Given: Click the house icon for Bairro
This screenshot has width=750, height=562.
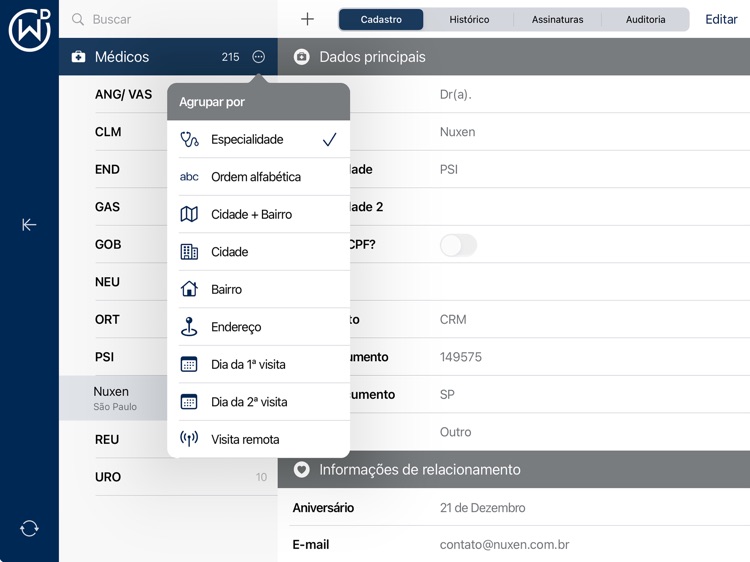Looking at the screenshot, I should [189, 289].
